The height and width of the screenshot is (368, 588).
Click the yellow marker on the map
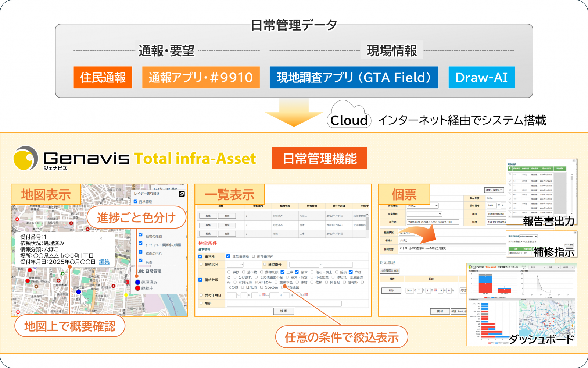pos(126,295)
